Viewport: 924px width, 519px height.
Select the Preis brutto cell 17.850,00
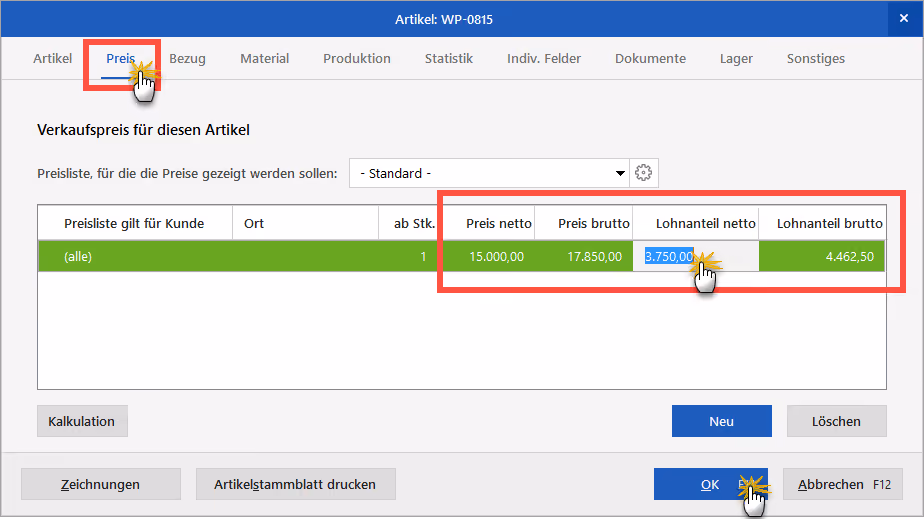(x=583, y=256)
